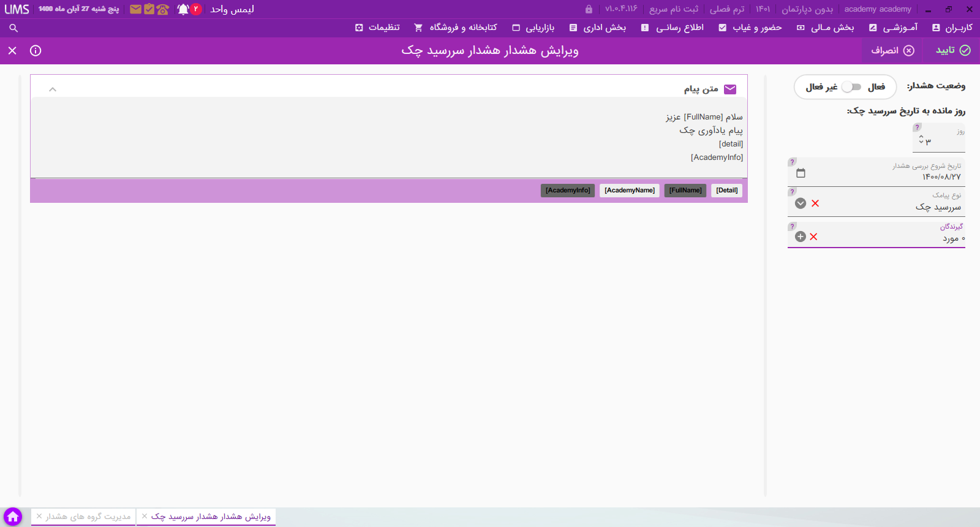Viewport: 980px width, 527px height.
Task: Click the تاریخ شروع بررسی هشدار date field
Action: [876, 172]
